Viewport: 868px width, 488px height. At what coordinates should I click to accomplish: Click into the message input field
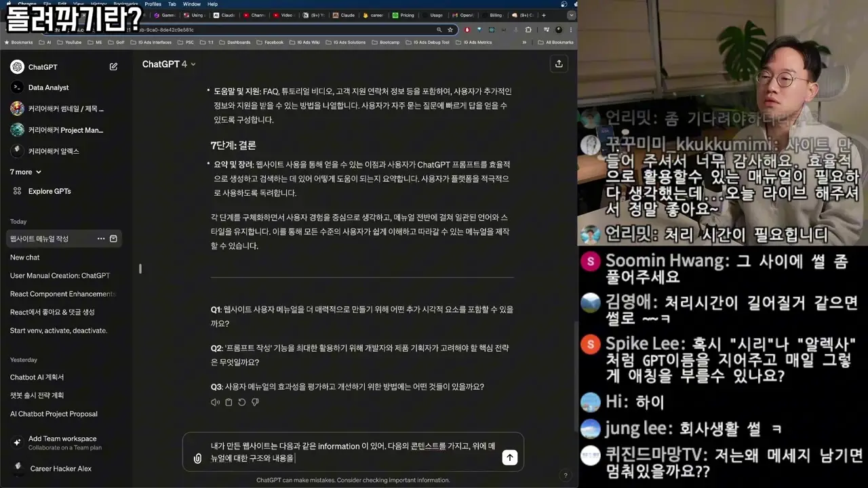353,452
